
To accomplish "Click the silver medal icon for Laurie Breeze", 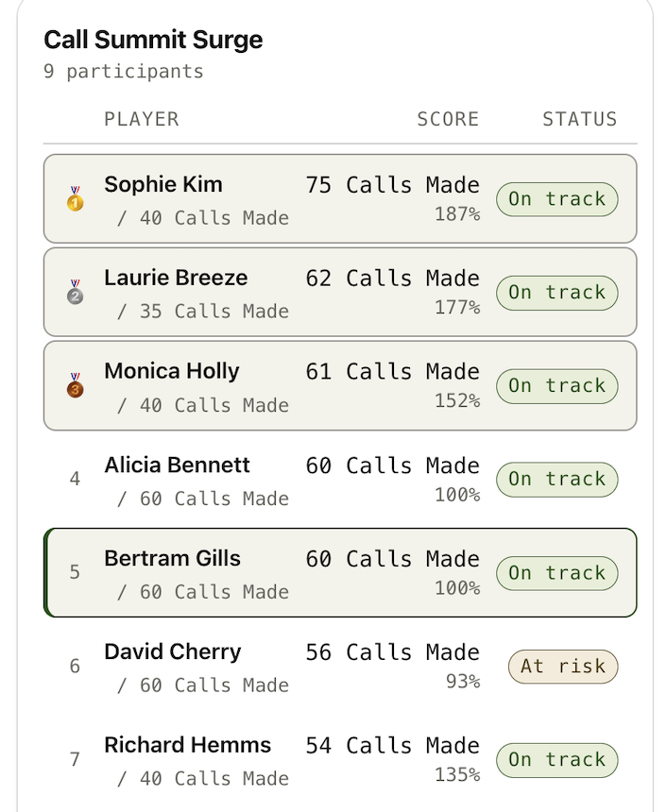I will [x=76, y=292].
